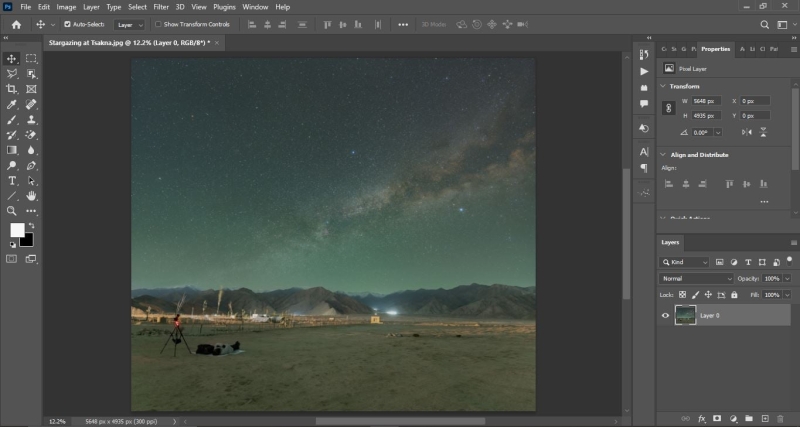The height and width of the screenshot is (427, 800).
Task: Swap foreground and background colors arrow
Action: [x=32, y=225]
